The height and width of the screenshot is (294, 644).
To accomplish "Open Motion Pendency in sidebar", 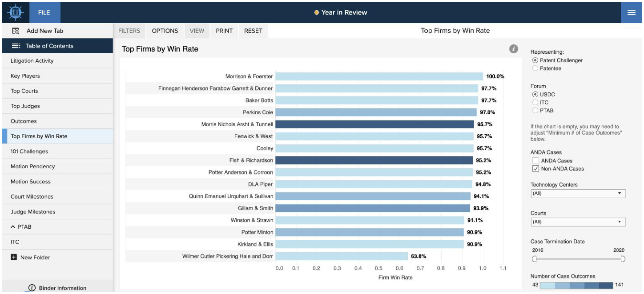I will (57, 167).
